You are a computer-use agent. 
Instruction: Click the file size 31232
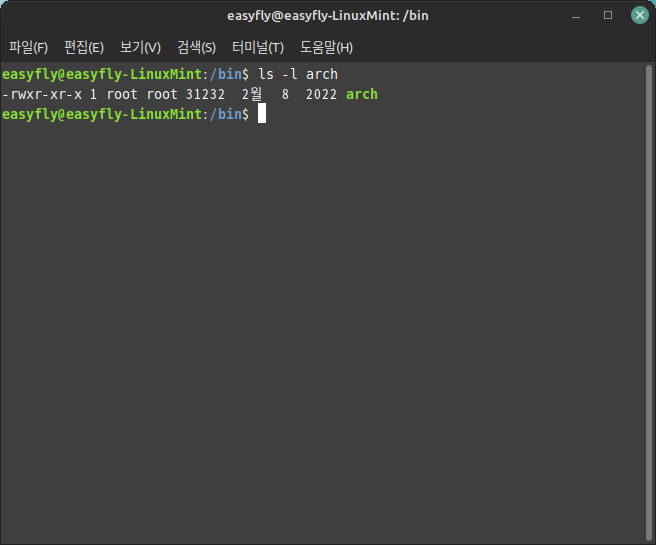[x=205, y=95]
